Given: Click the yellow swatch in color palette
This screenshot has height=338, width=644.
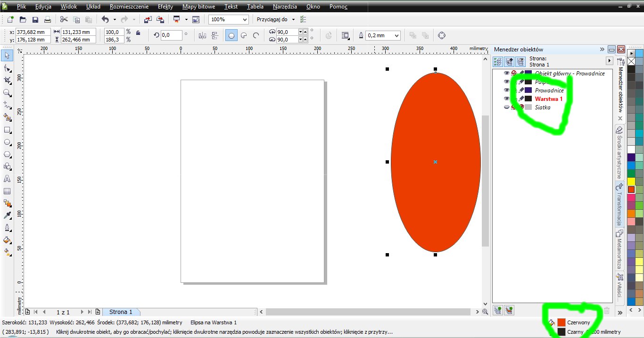Looking at the screenshot, I should point(631,181).
